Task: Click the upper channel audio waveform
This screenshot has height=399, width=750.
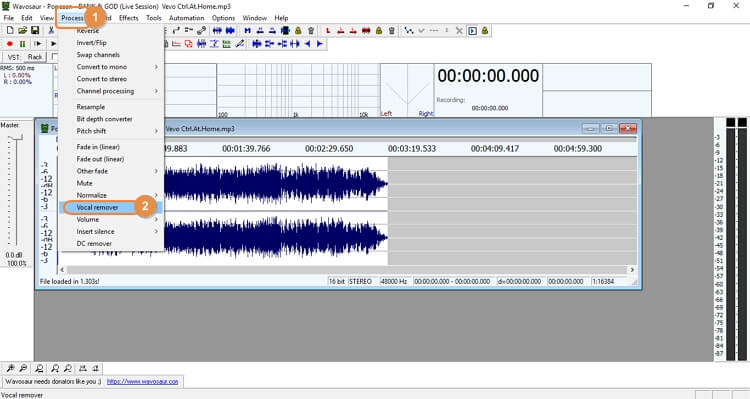Action: tap(275, 184)
